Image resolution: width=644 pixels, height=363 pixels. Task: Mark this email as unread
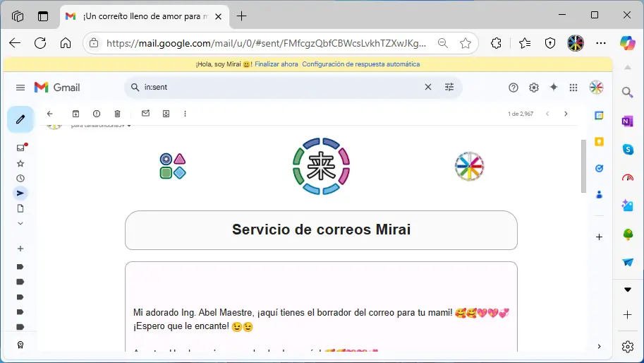coord(145,114)
